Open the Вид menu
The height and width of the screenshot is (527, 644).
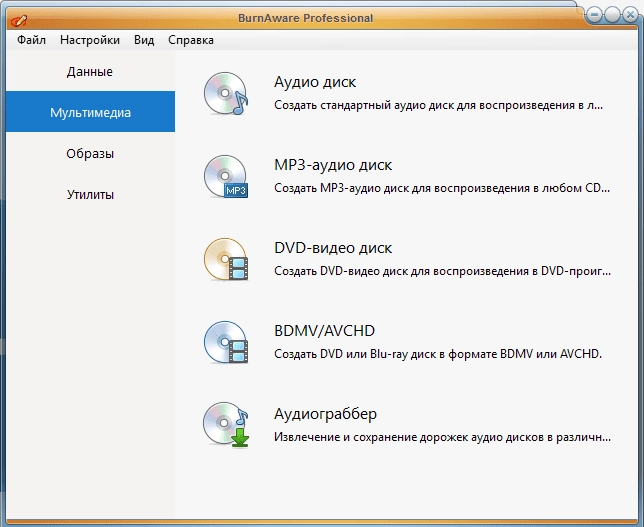(x=144, y=40)
